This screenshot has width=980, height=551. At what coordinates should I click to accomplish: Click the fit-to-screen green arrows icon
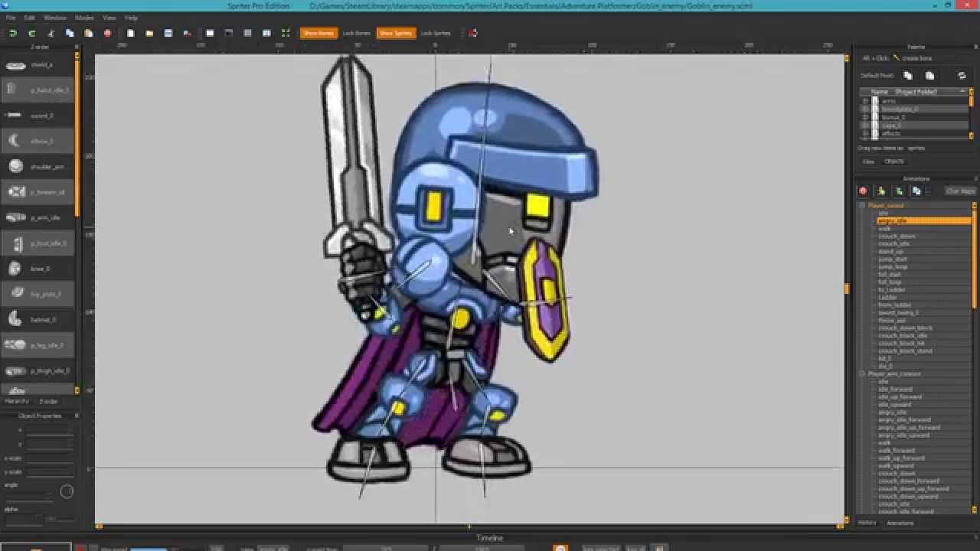pos(286,33)
